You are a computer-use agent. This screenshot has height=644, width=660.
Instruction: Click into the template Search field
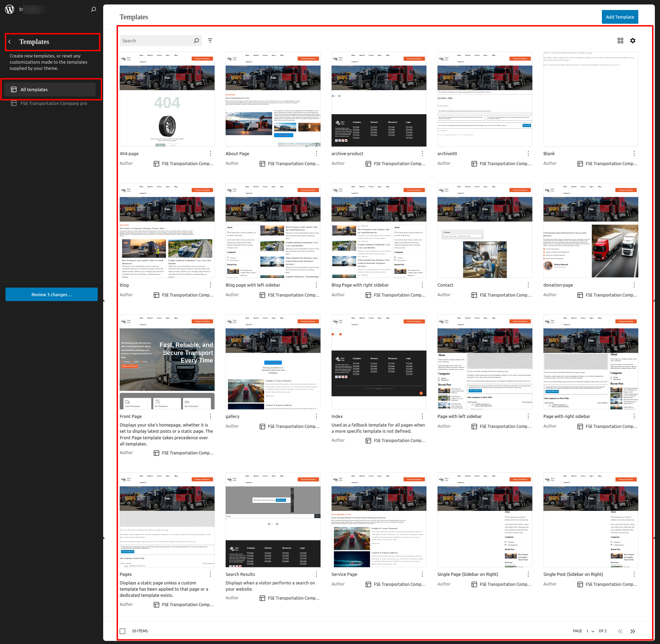156,41
